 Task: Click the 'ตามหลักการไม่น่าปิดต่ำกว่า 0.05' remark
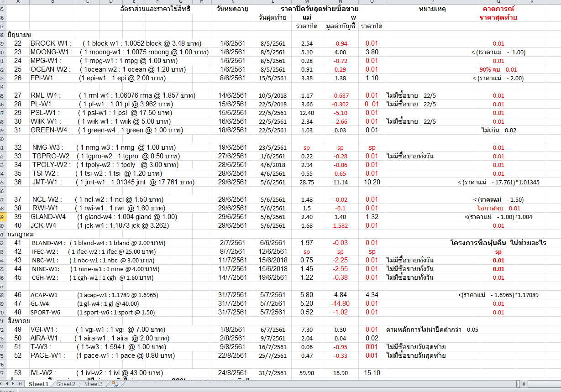432,329
